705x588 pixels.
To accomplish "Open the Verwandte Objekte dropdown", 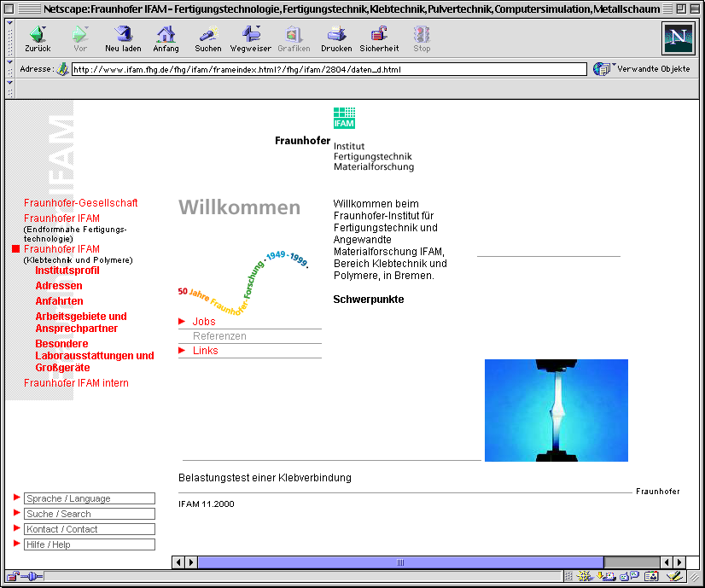I will pyautogui.click(x=642, y=69).
